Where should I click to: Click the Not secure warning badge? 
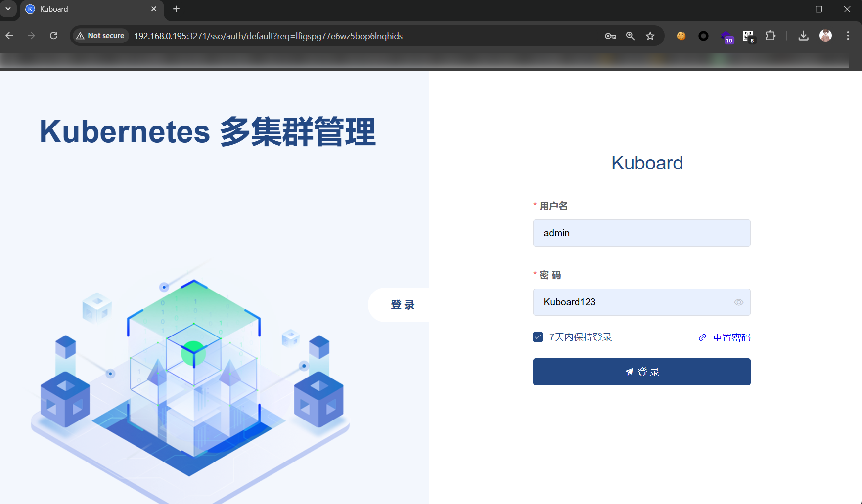(x=100, y=36)
